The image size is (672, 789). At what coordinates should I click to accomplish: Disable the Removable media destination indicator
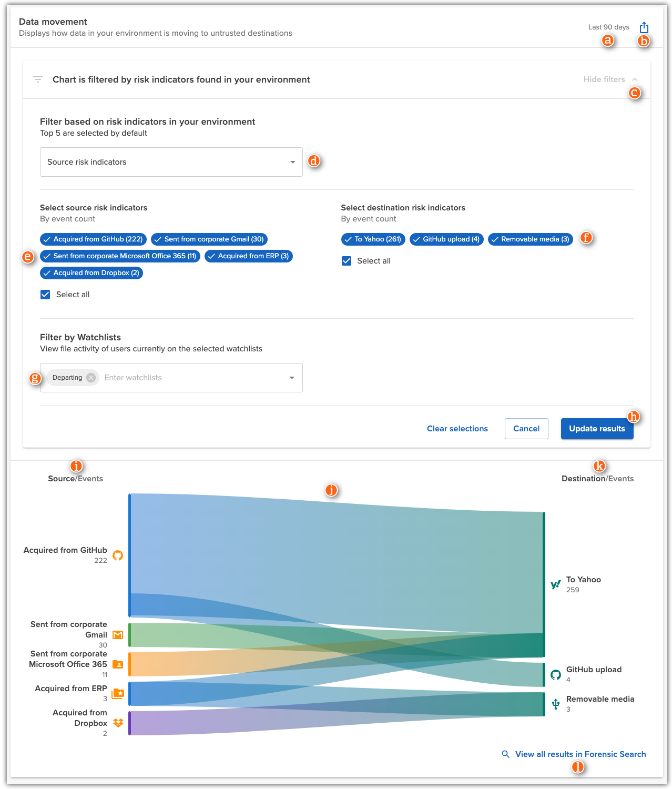click(530, 239)
